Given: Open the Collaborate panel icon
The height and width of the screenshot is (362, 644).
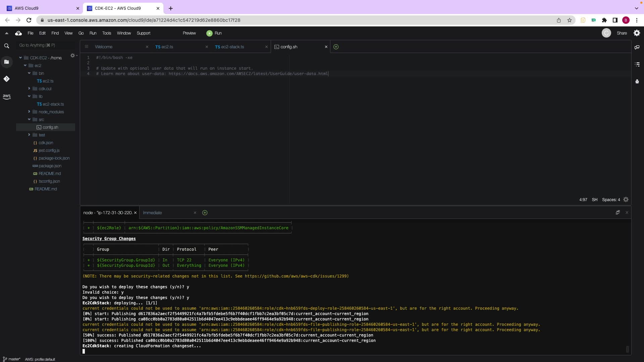Looking at the screenshot, I should click(637, 47).
